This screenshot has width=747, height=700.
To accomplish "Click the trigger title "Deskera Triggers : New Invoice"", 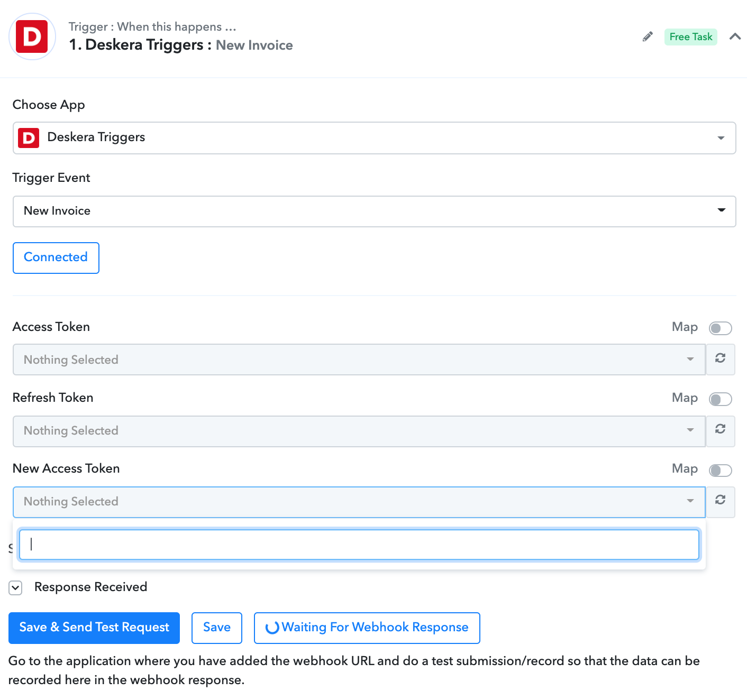I will point(181,45).
